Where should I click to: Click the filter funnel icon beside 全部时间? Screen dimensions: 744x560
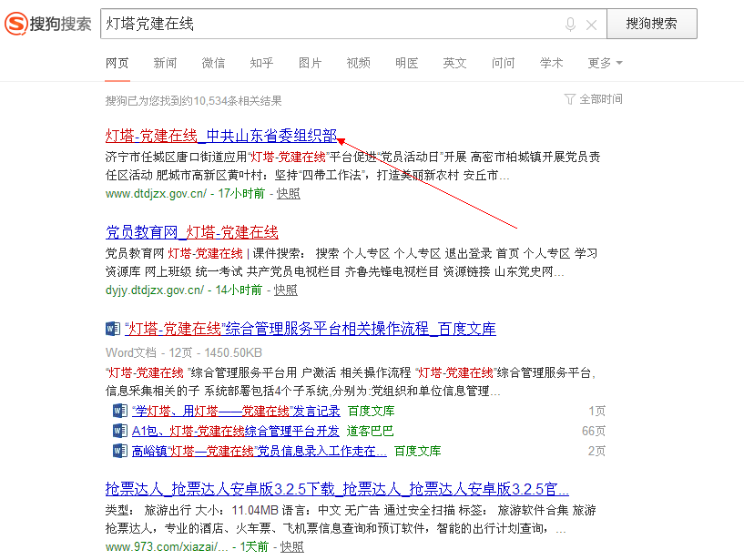(x=570, y=99)
